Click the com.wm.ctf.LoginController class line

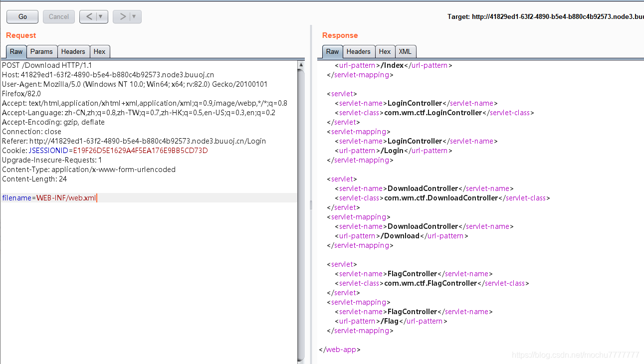tap(434, 113)
